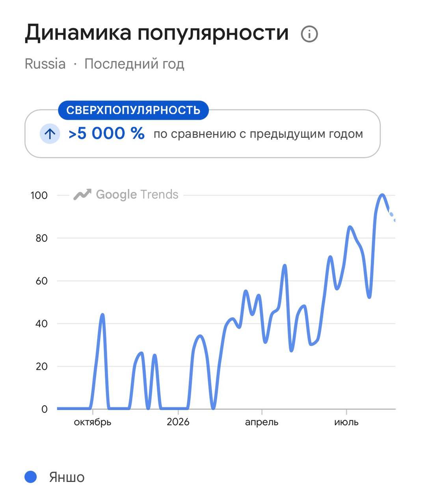Viewport: 428px width, 504px height.
Task: Click the Динамика популярности heading
Action: (x=156, y=33)
